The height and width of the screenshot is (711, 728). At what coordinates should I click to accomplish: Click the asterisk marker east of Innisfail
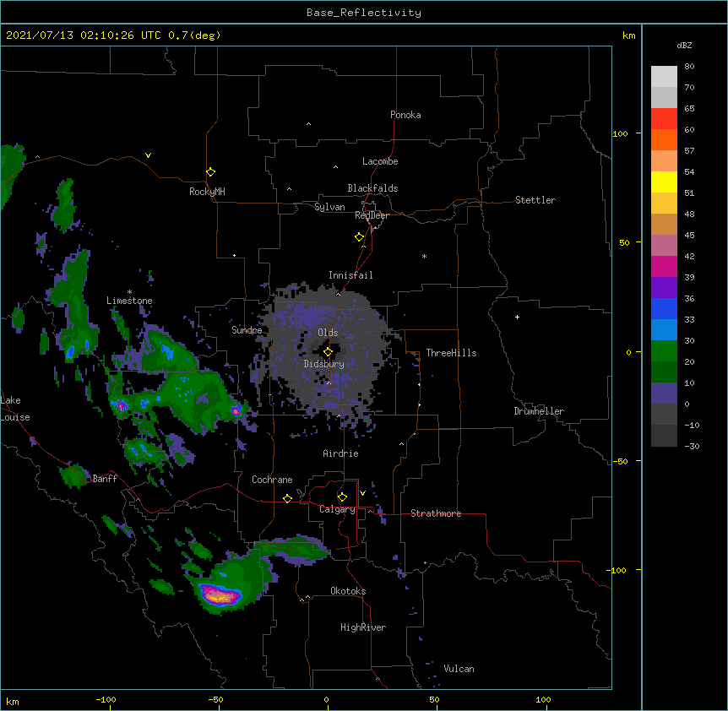click(424, 256)
